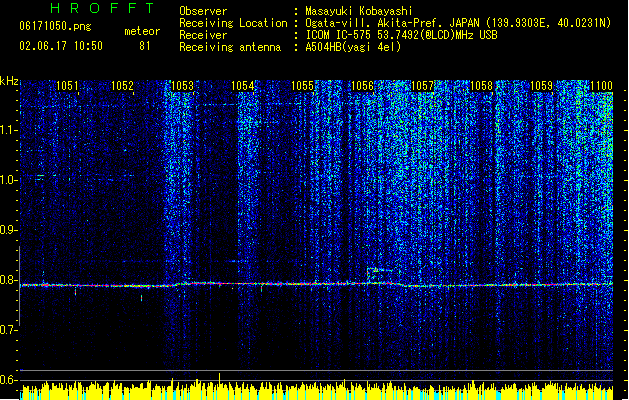Click the 1057 time marker
Viewport: 629px width, 400px height.
(422, 86)
